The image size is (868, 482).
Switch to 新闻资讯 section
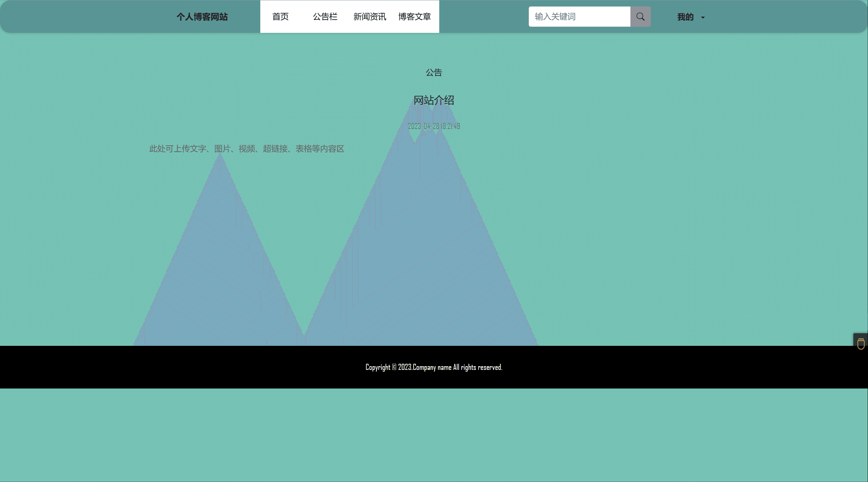pos(369,17)
